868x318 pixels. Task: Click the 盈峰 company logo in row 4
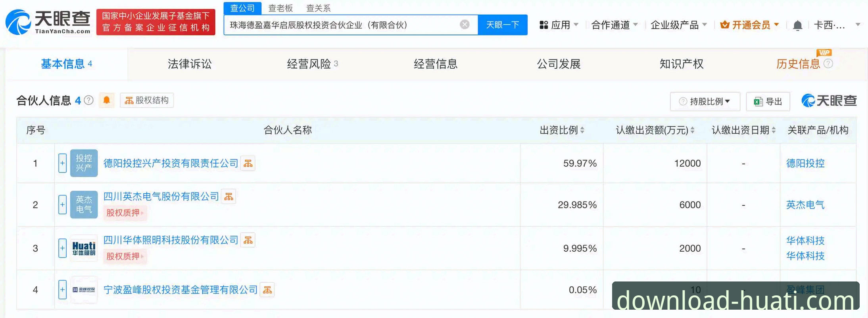(84, 290)
